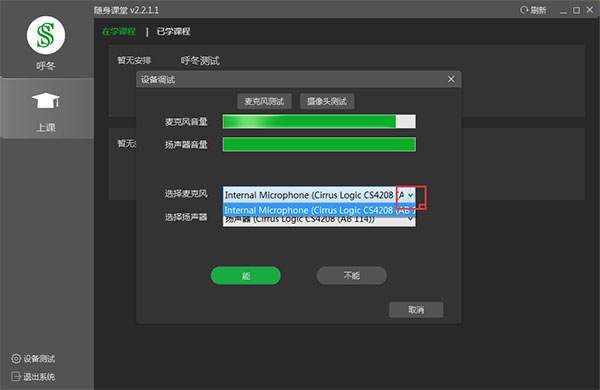Viewport: 600px width, 390px height.
Task: Click the 麦克风音量 label
Action: point(186,122)
